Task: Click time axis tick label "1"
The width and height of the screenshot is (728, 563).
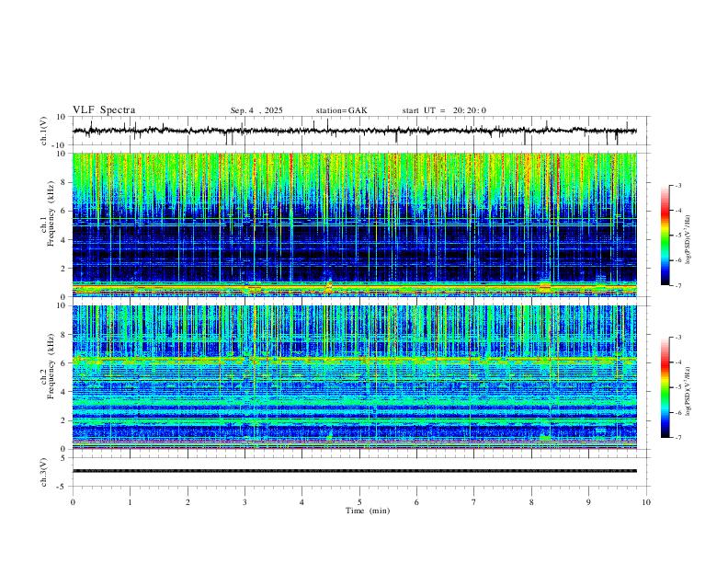Action: coord(130,502)
